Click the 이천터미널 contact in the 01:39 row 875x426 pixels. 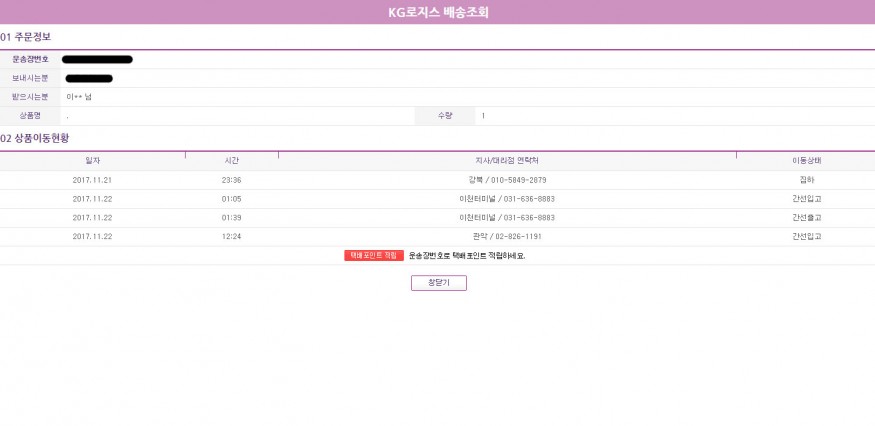507,218
